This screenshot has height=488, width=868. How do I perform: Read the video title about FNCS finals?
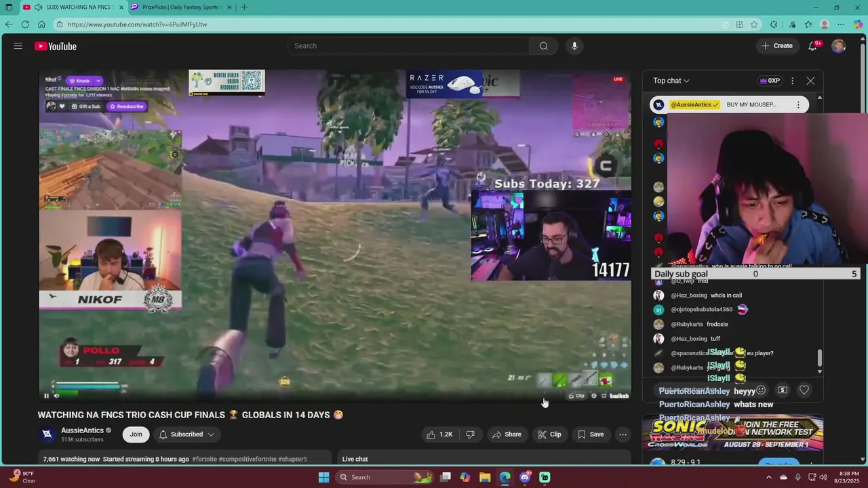tap(190, 415)
